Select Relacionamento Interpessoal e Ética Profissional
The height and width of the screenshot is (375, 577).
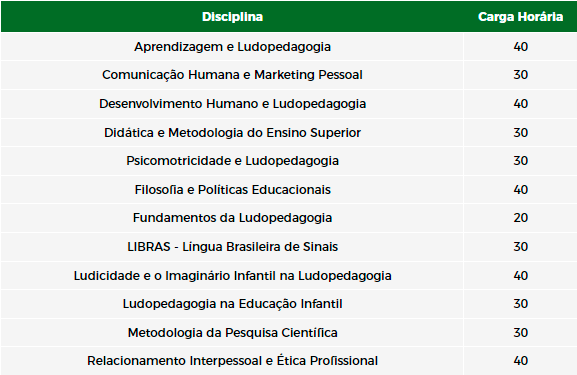tap(232, 361)
